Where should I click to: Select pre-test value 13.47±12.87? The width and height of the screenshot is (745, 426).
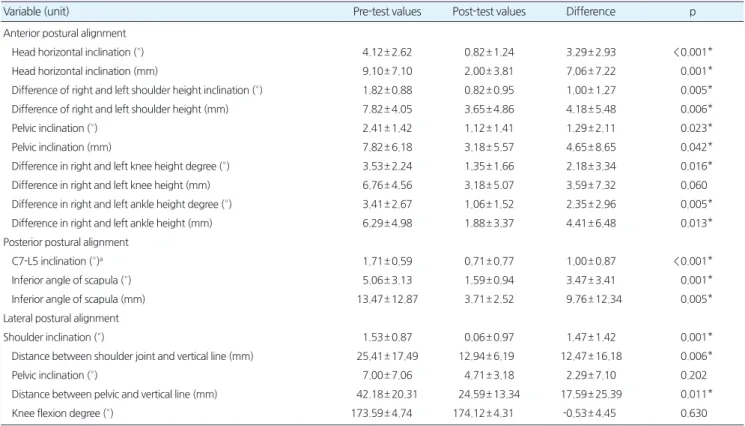(x=387, y=299)
